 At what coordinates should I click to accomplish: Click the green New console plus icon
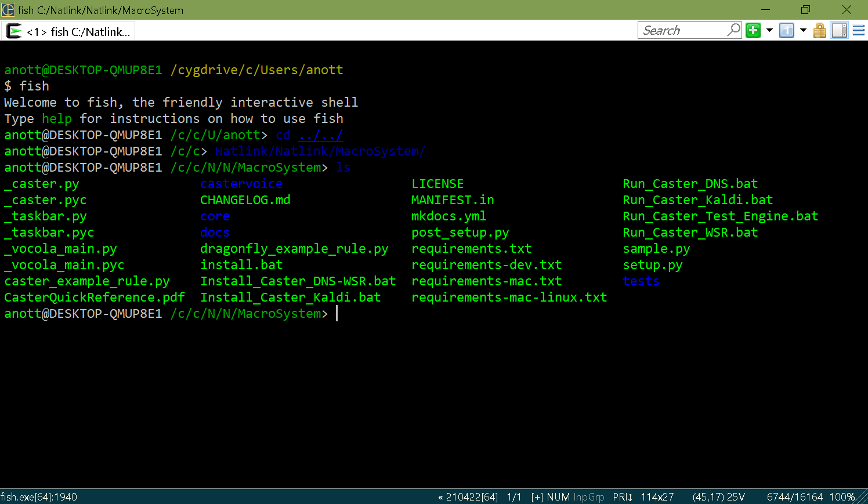point(753,30)
